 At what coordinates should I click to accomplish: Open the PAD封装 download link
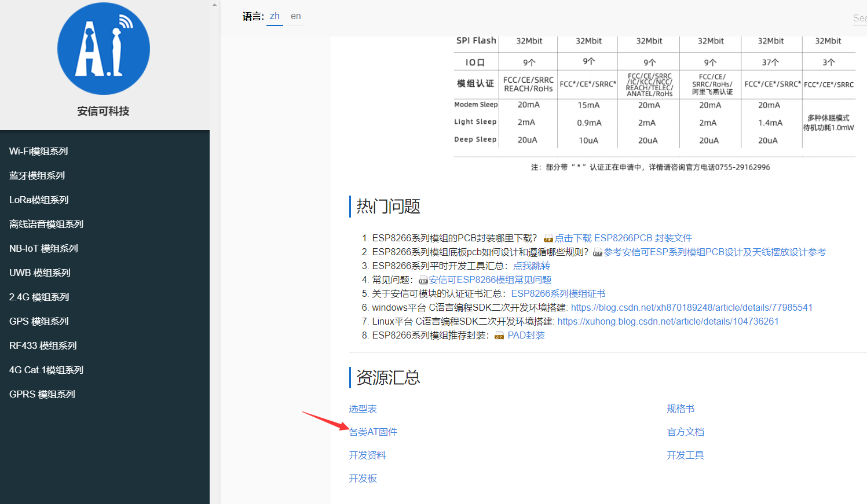pos(526,336)
